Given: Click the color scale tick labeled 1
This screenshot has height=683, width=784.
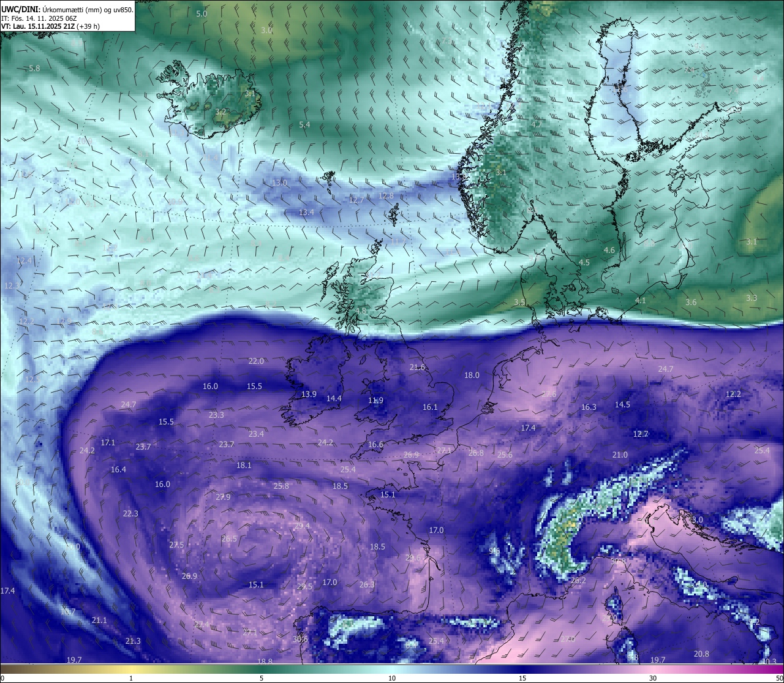Looking at the screenshot, I should (x=131, y=678).
